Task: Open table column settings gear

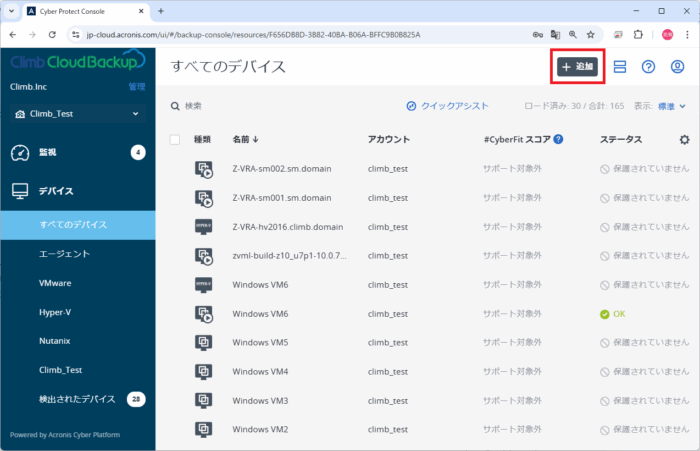Action: pos(684,140)
